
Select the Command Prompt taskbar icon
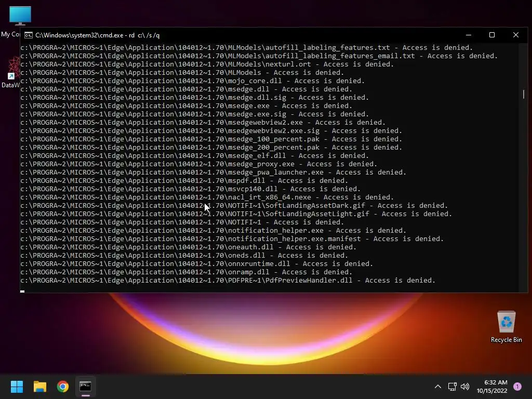click(x=86, y=387)
